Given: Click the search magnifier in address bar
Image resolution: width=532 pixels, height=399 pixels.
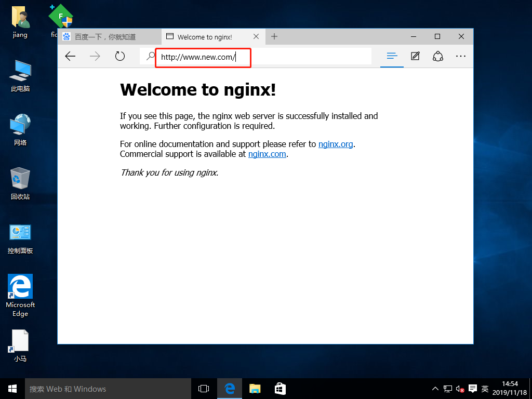Looking at the screenshot, I should [x=150, y=56].
